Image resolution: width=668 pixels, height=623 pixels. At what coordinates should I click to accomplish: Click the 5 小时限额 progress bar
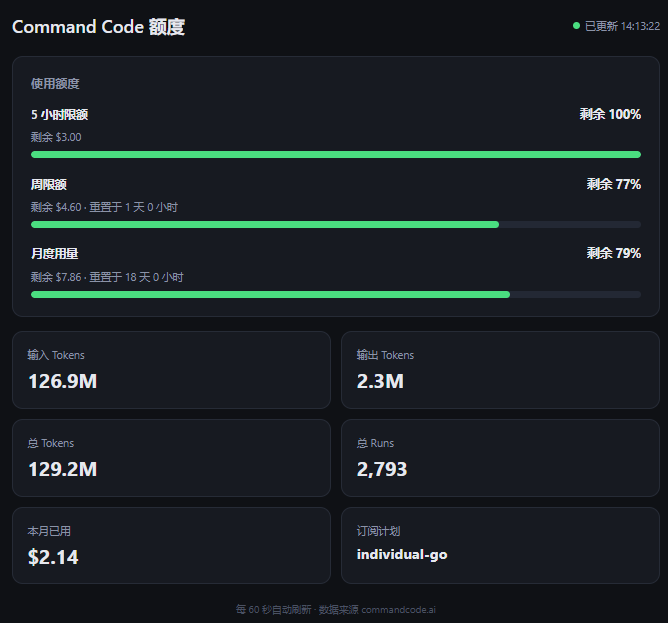(336, 155)
